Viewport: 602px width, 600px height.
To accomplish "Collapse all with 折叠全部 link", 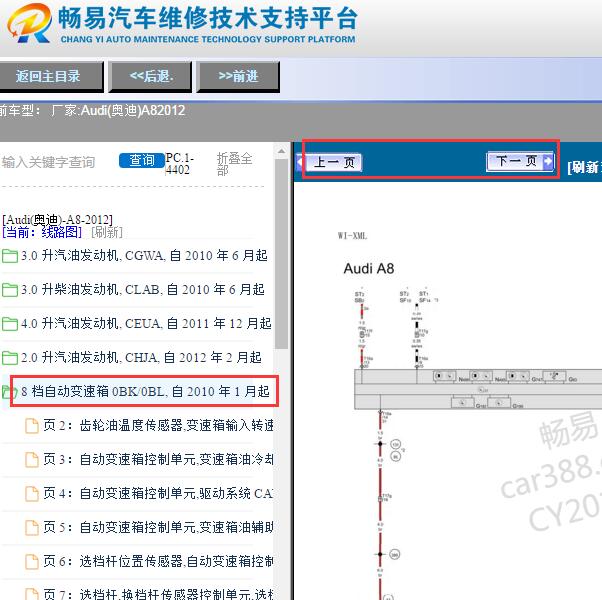I will pos(234,164).
